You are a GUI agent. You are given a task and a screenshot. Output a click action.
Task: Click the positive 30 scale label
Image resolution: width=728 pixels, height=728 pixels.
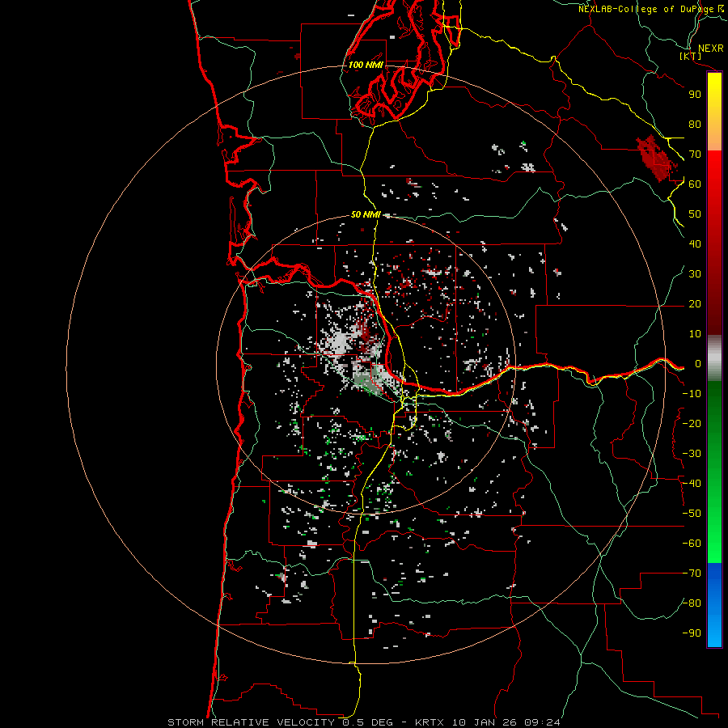click(695, 274)
